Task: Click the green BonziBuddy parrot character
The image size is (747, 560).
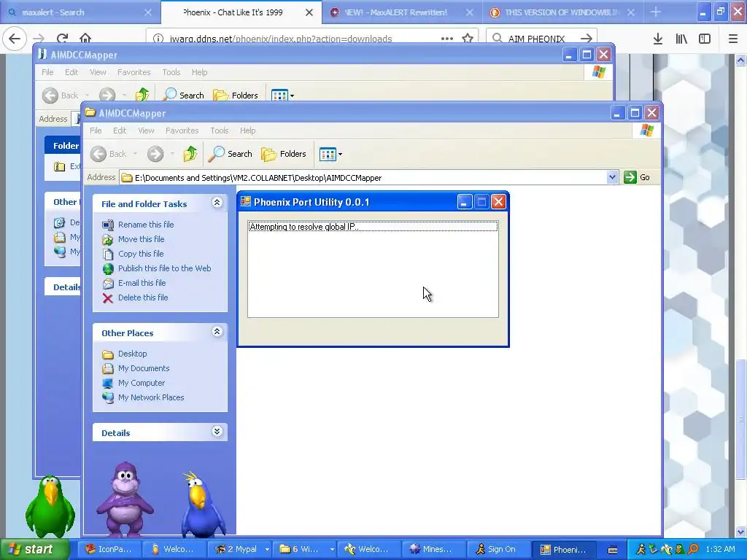Action: click(49, 506)
